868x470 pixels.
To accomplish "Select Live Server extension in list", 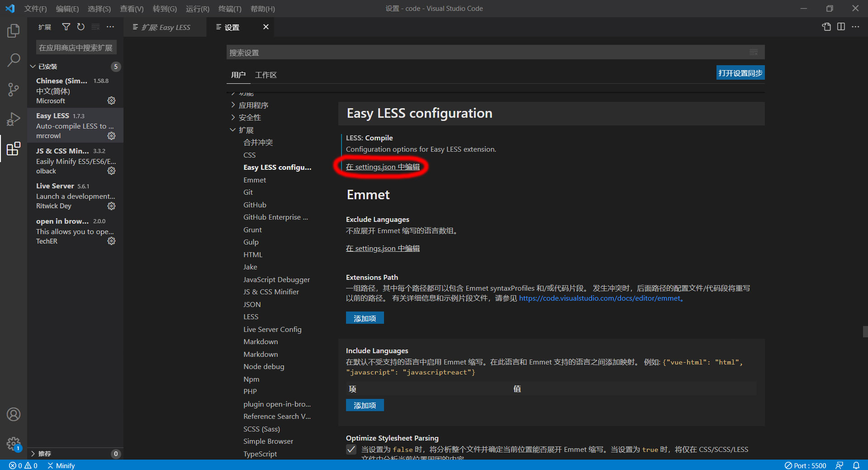I will [x=75, y=196].
